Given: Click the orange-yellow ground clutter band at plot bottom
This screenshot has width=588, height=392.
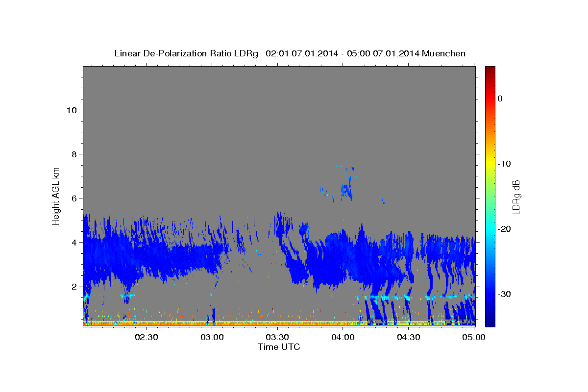Looking at the screenshot, I should click(225, 323).
